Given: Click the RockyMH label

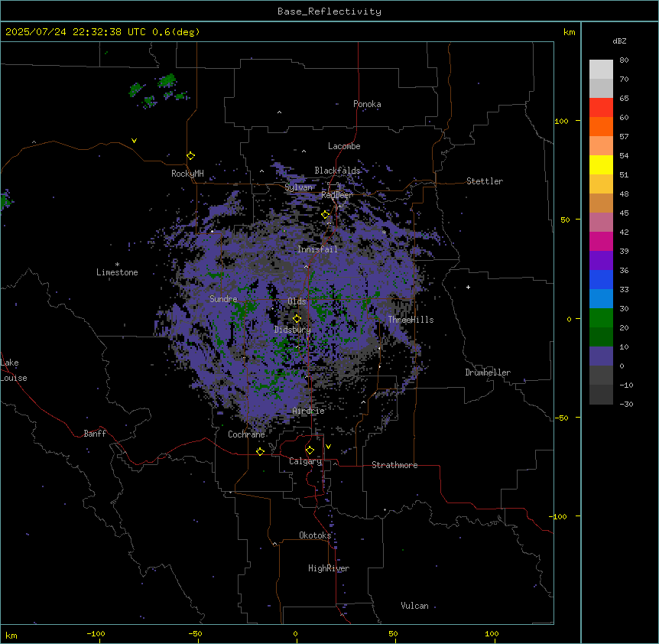Looking at the screenshot, I should click(187, 174).
